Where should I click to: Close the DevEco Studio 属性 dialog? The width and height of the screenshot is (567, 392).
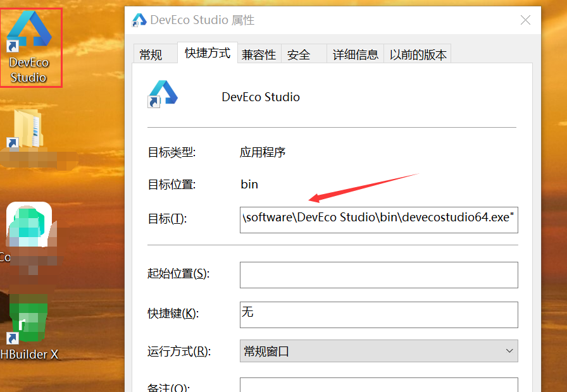tap(525, 20)
